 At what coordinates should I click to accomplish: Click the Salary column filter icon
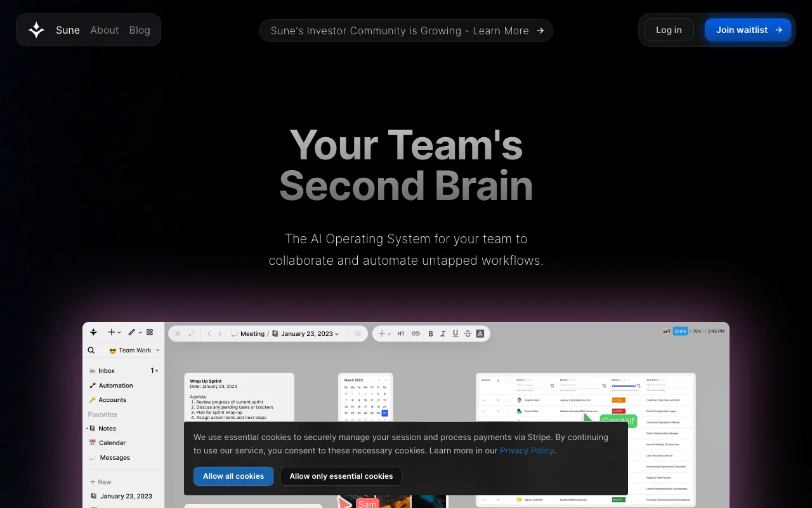[x=639, y=385]
